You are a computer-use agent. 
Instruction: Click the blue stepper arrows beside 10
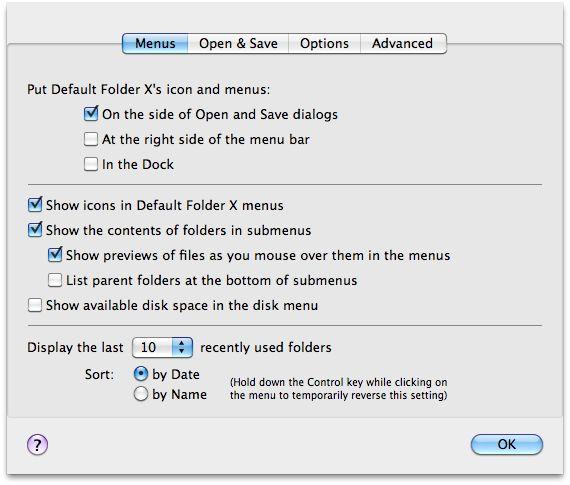tap(182, 347)
